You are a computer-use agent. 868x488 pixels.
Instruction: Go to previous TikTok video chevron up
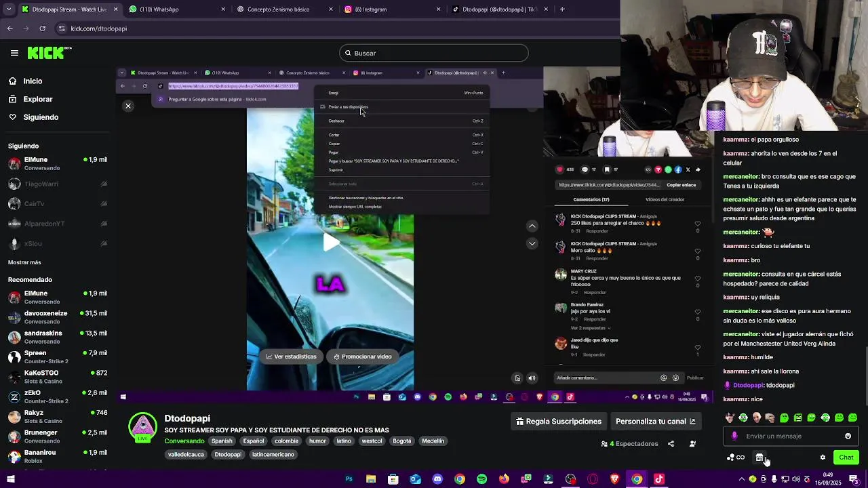click(x=532, y=226)
